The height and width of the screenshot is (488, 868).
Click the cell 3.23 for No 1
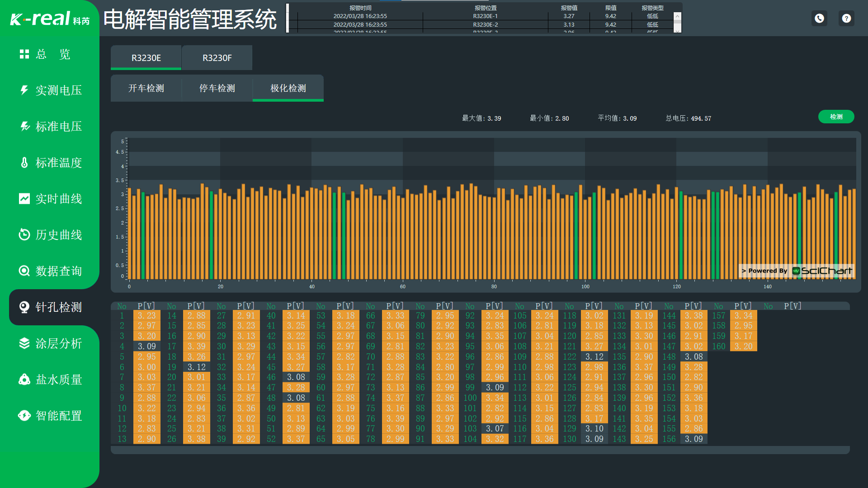click(x=147, y=315)
